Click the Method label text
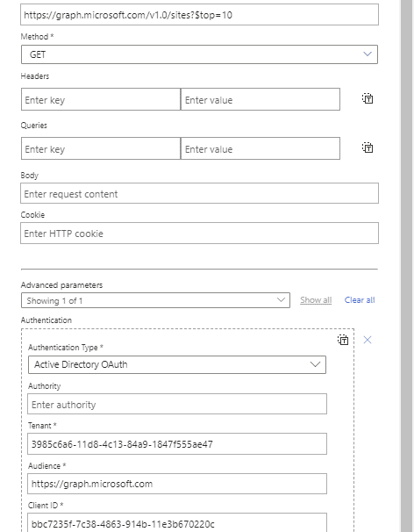Screen dimensions: 414x532 point(37,36)
